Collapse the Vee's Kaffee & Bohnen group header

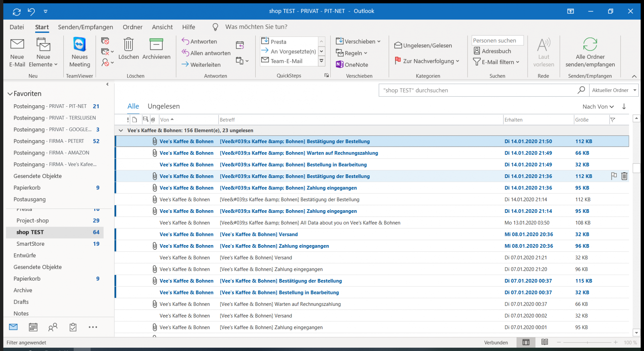click(121, 130)
